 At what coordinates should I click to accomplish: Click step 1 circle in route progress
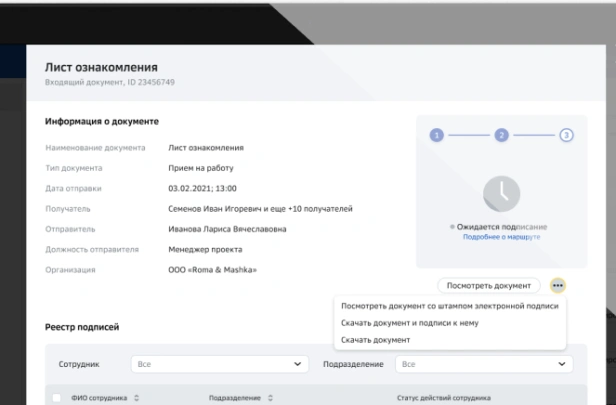(x=436, y=135)
